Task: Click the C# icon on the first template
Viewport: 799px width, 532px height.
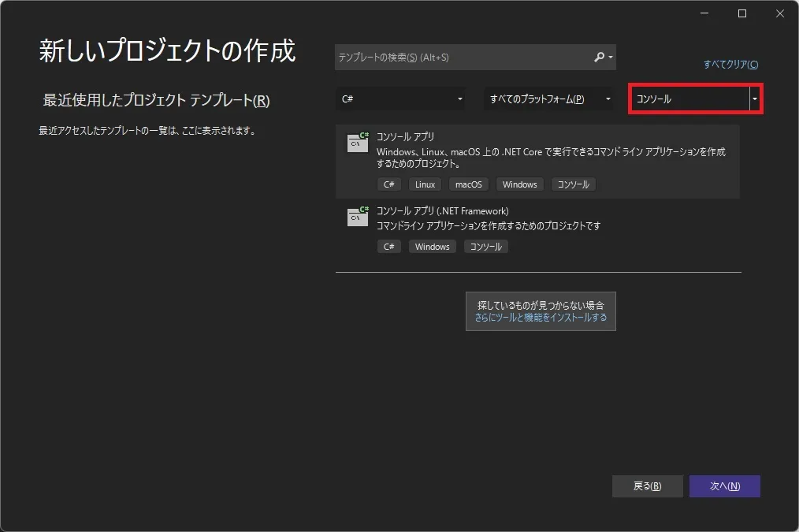Action: pos(388,184)
